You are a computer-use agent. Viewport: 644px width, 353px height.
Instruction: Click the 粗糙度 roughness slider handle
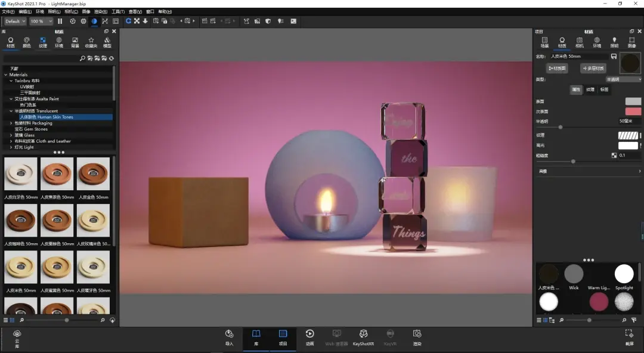click(573, 162)
